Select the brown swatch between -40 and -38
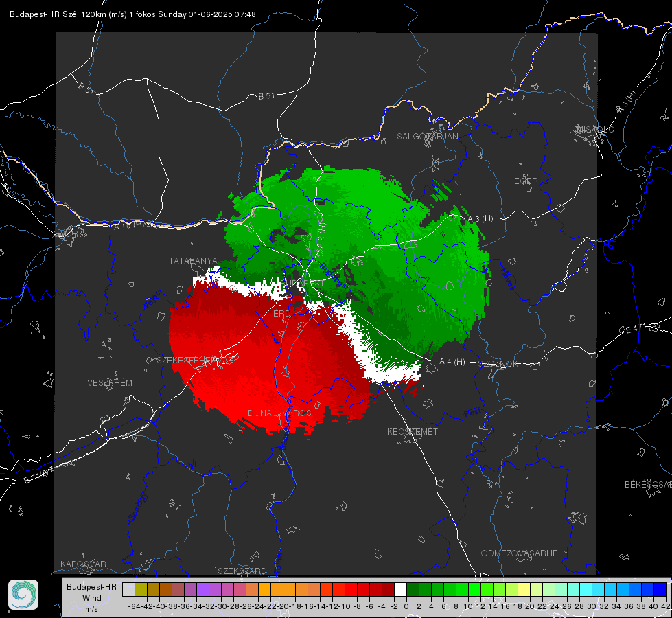 165,589
